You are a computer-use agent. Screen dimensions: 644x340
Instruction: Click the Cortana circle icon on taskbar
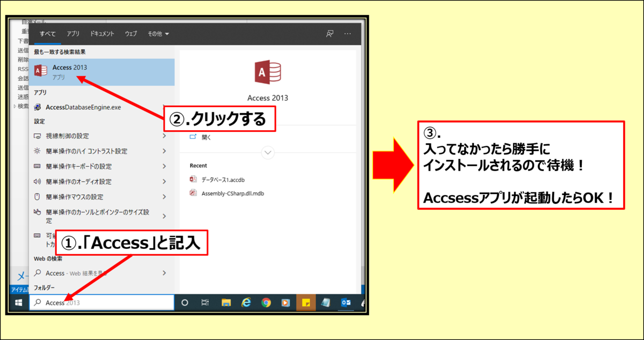[x=185, y=302]
